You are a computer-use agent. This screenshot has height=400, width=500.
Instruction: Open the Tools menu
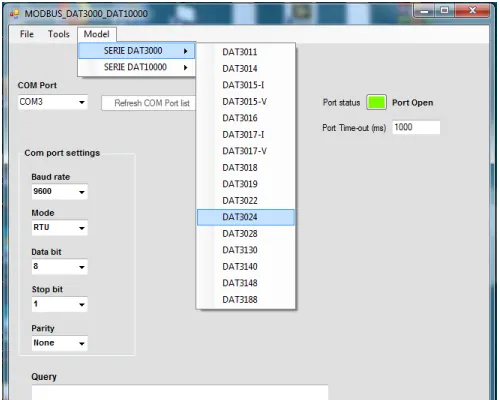[x=59, y=34]
